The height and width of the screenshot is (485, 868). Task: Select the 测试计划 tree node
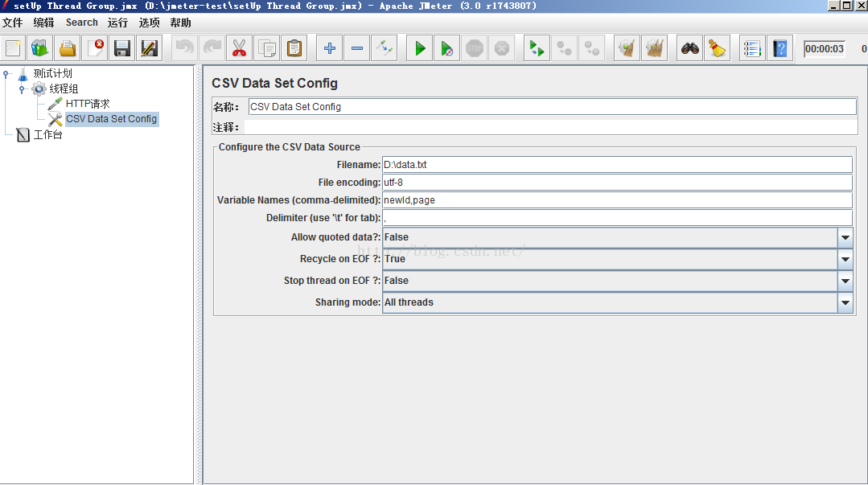coord(52,74)
